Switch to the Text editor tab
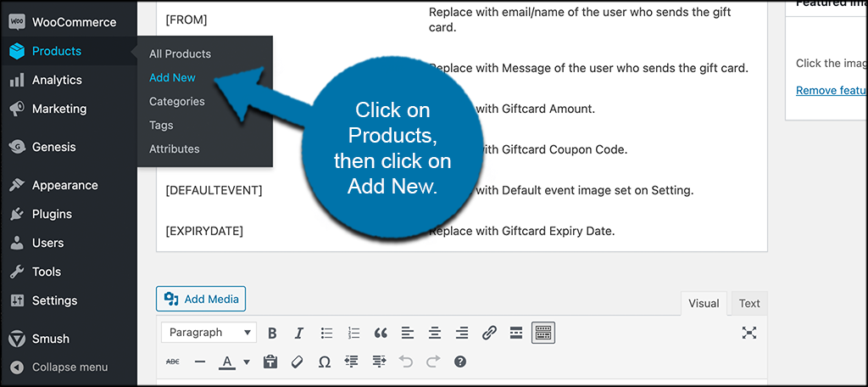868x387 pixels. coord(749,303)
